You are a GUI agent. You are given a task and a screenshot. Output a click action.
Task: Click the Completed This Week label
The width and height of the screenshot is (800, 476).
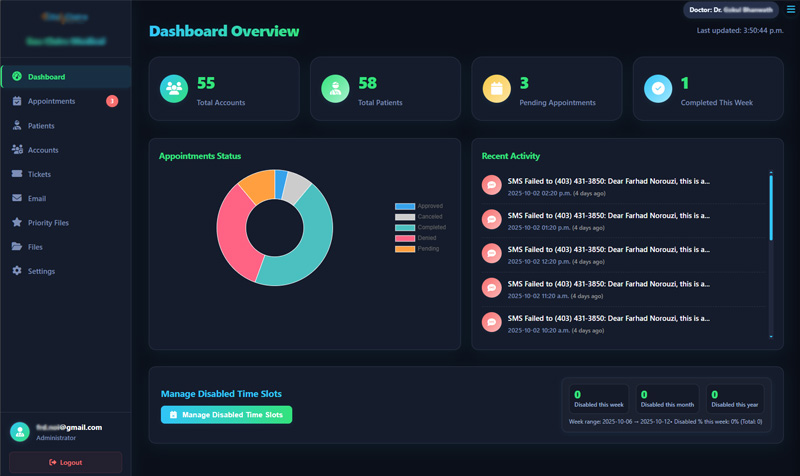(717, 103)
